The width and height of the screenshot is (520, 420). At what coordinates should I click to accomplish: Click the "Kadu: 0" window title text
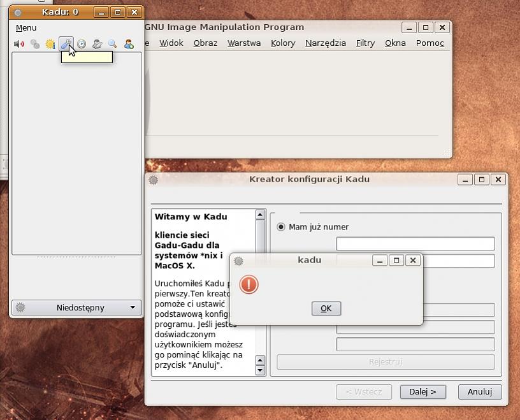(x=60, y=12)
